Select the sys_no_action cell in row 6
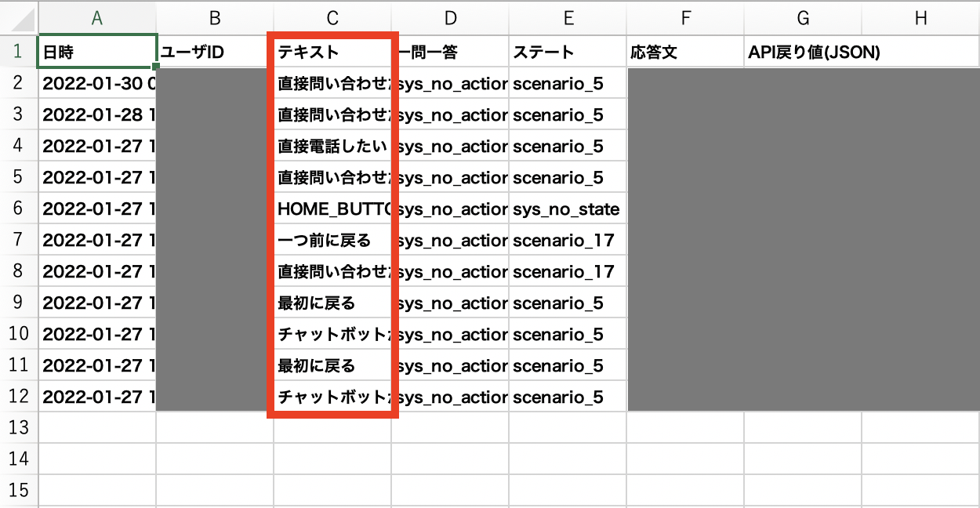The height and width of the screenshot is (508, 980). point(450,209)
